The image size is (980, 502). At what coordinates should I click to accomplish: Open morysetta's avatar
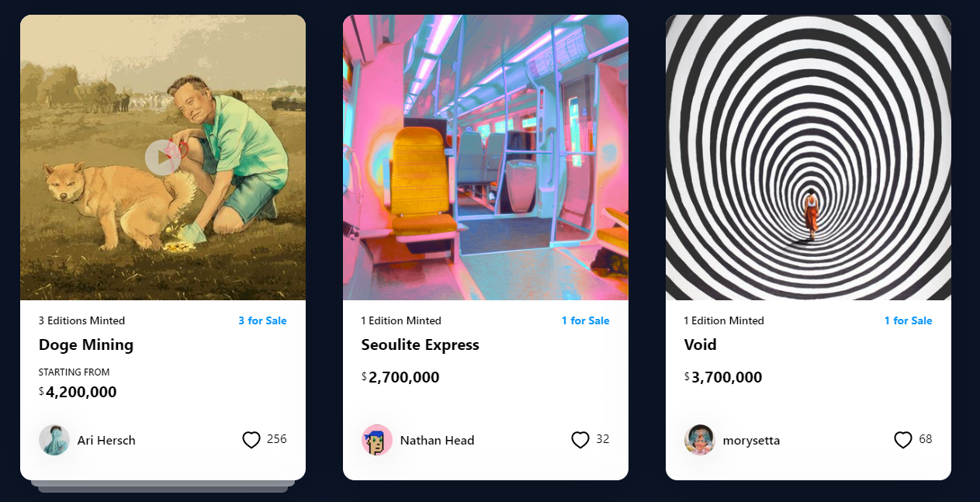click(x=700, y=440)
